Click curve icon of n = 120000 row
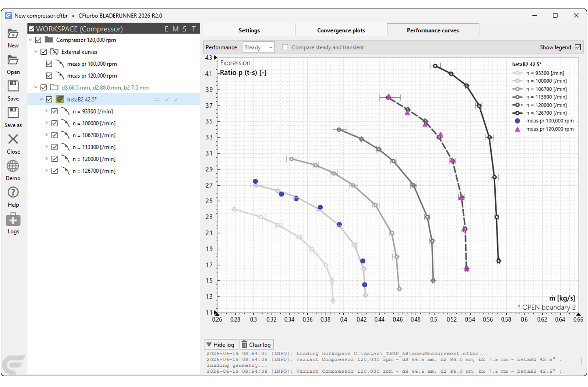This screenshot has width=588, height=387. 65,159
